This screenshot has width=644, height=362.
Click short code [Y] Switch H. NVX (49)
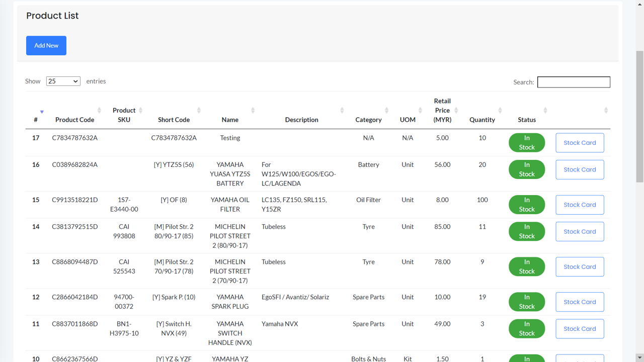pyautogui.click(x=174, y=328)
